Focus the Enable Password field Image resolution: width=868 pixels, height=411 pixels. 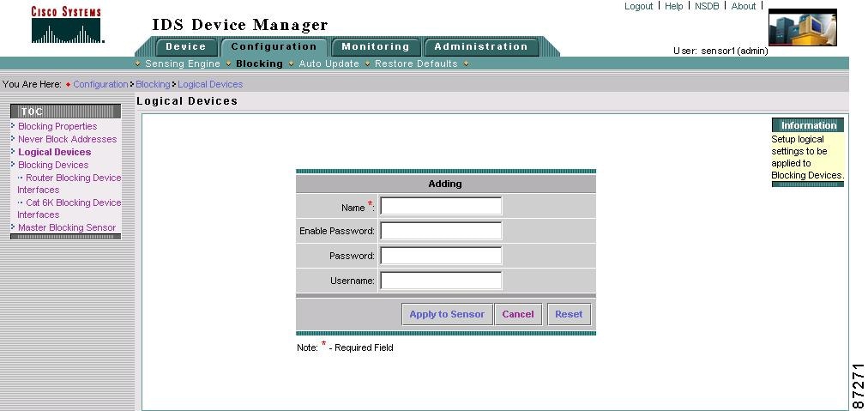pos(441,231)
